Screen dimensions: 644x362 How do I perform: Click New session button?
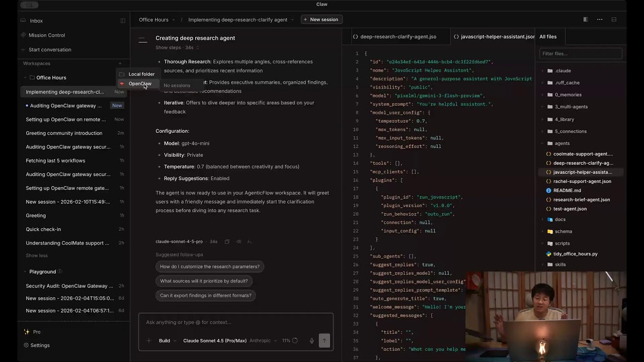point(321,20)
